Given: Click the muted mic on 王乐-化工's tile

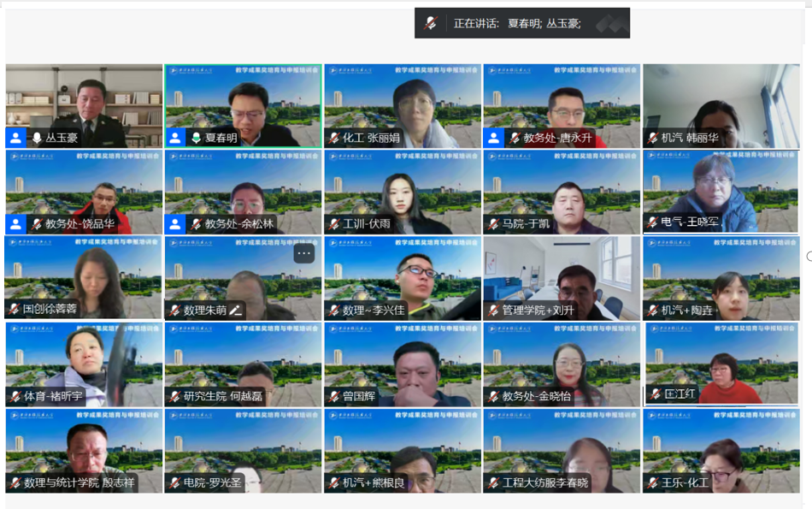Looking at the screenshot, I should tap(652, 483).
